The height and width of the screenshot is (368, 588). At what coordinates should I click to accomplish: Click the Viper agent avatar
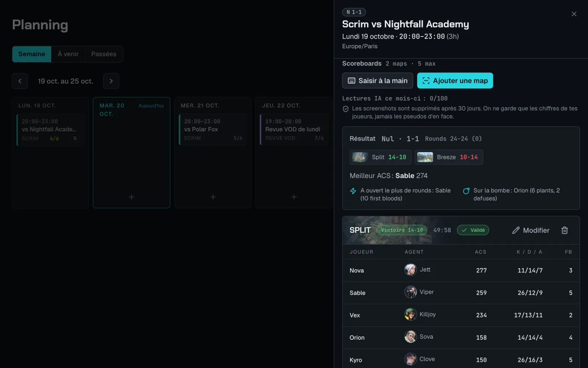(410, 292)
